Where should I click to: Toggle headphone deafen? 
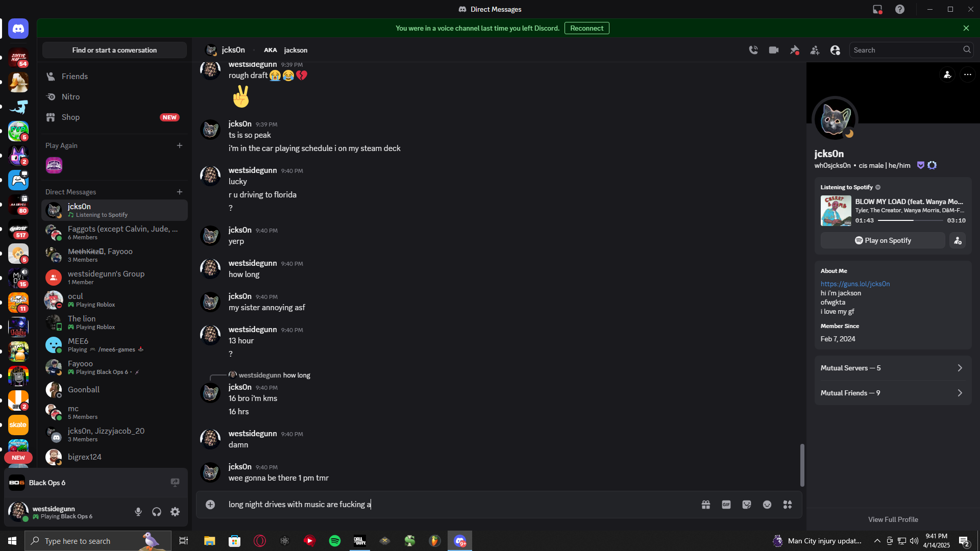click(157, 512)
